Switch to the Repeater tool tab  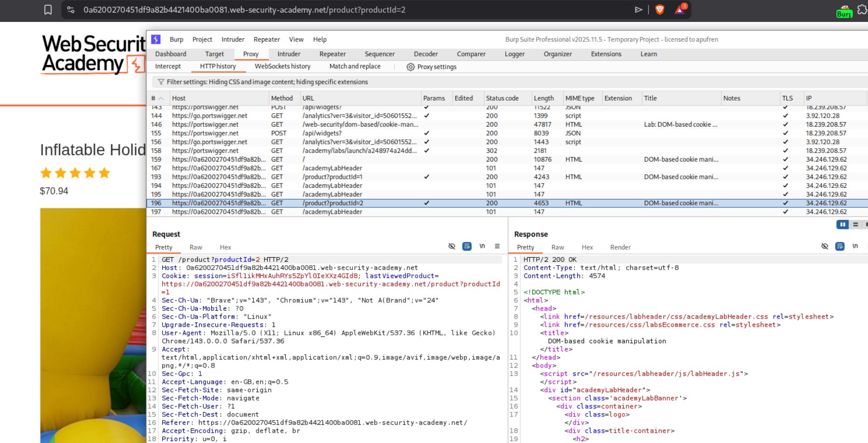tap(332, 54)
